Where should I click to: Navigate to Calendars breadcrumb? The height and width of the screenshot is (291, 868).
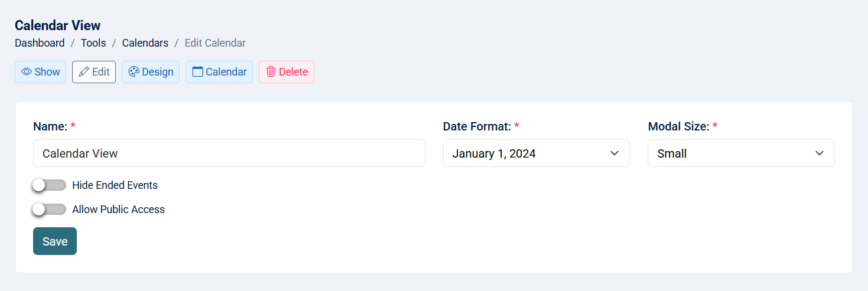pos(145,43)
